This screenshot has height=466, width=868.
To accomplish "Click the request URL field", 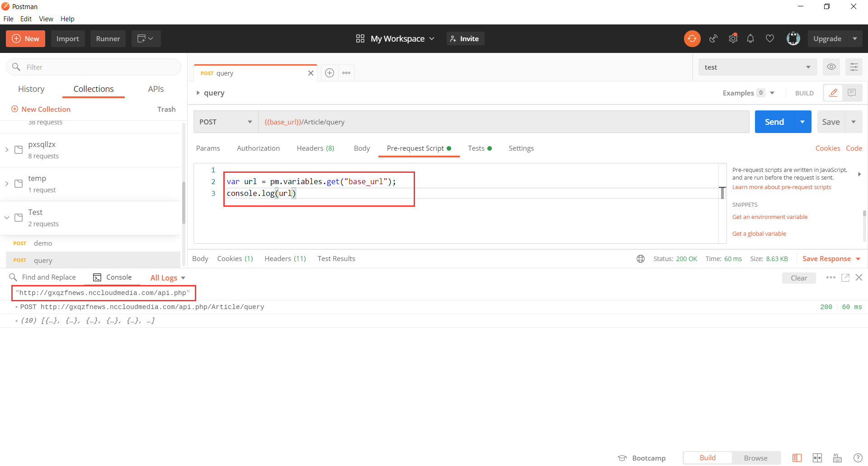I will tap(504, 122).
